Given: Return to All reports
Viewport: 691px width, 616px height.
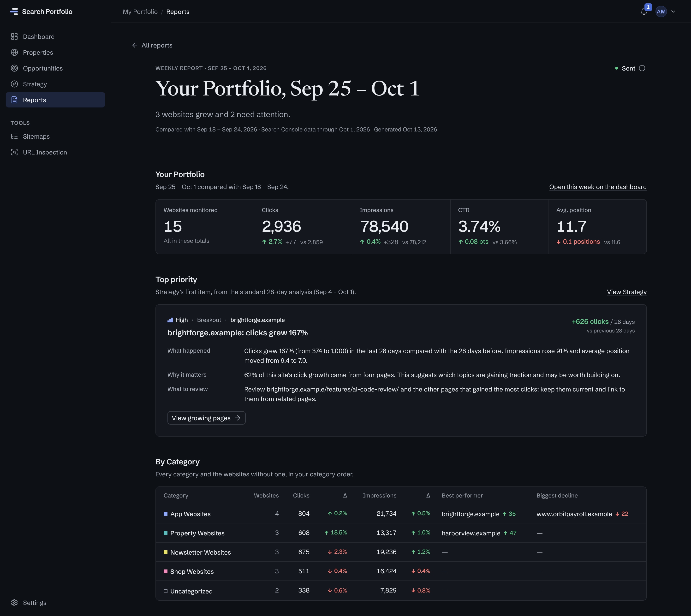Looking at the screenshot, I should coord(152,45).
